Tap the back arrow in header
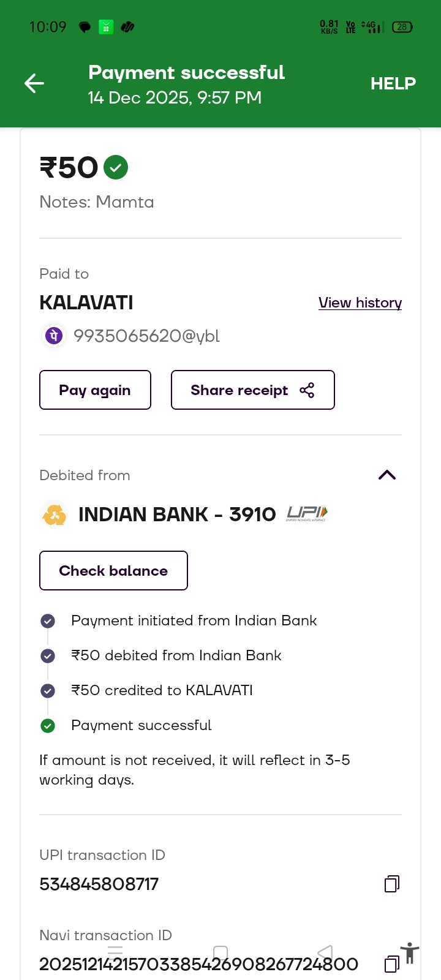Screen dimensions: 441x980 click(34, 83)
